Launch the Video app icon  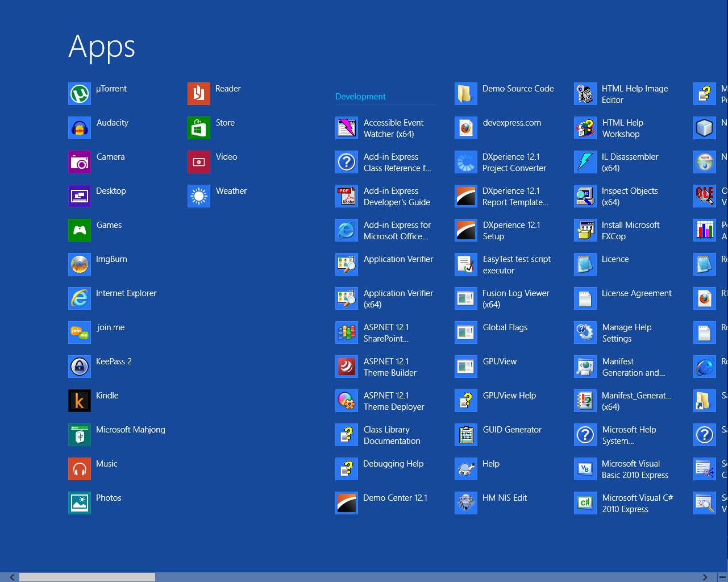[199, 162]
